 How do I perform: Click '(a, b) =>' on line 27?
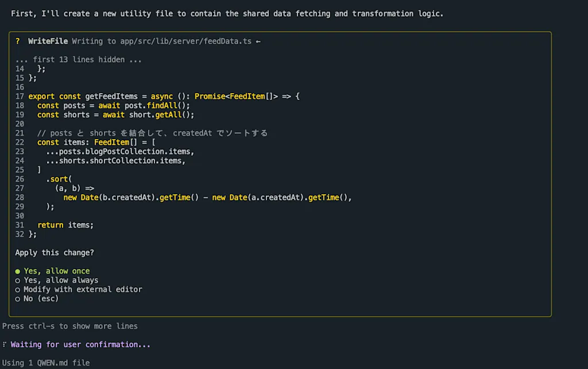tap(74, 189)
